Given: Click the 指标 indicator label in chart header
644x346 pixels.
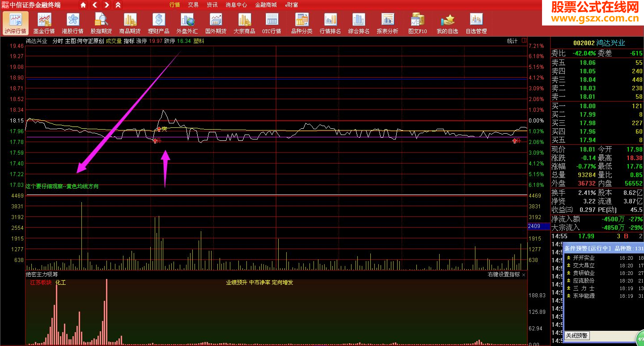Looking at the screenshot, I should [129, 41].
